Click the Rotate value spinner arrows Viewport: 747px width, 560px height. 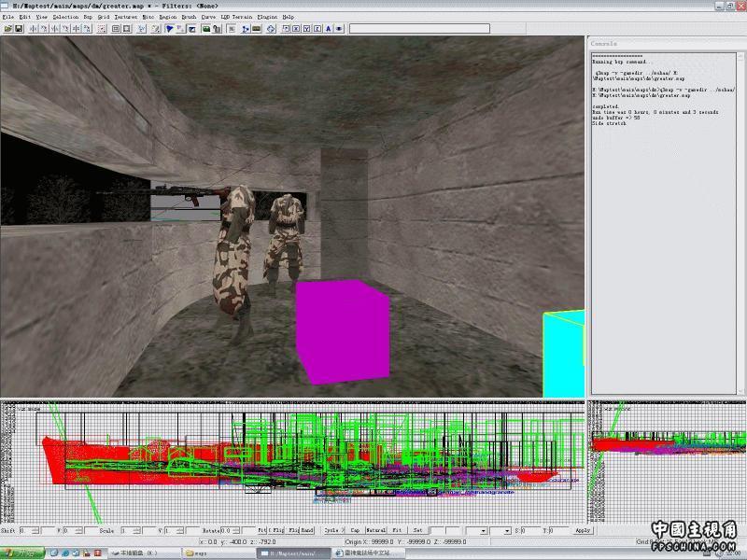click(x=236, y=530)
